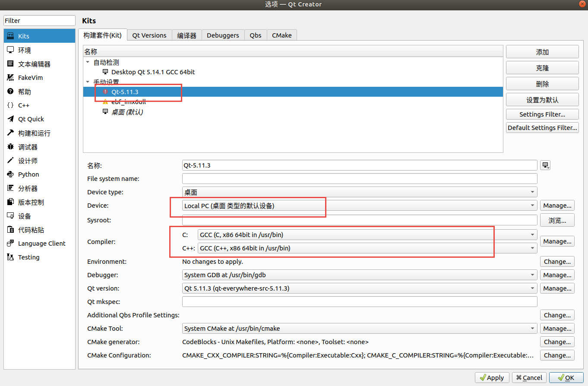Click Manage... next to Debugger

tap(557, 275)
